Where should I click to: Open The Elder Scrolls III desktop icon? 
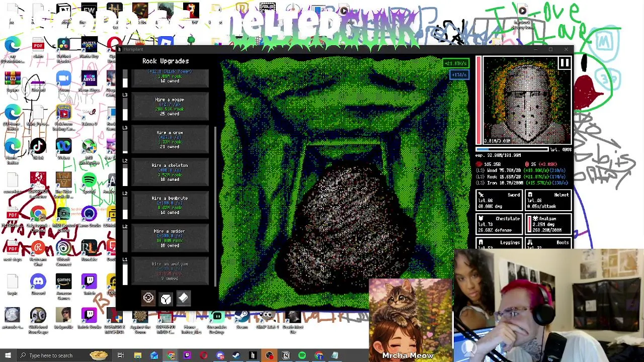coord(63,185)
